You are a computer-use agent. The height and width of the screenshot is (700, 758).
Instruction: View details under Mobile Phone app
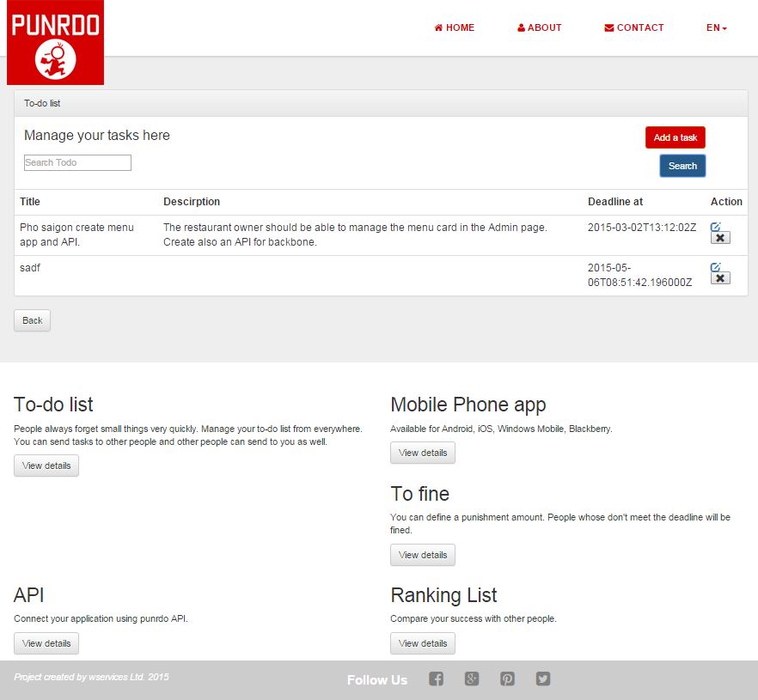tap(423, 453)
